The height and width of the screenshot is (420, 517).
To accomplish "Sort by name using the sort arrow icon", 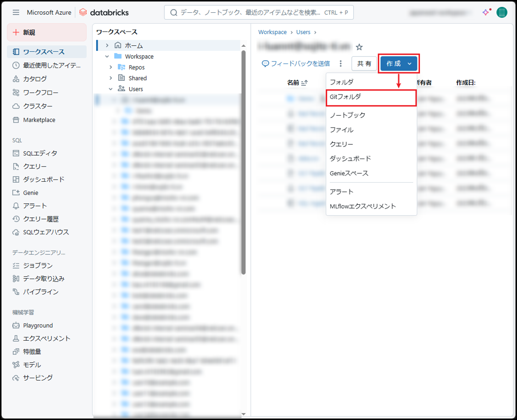I will coord(304,83).
